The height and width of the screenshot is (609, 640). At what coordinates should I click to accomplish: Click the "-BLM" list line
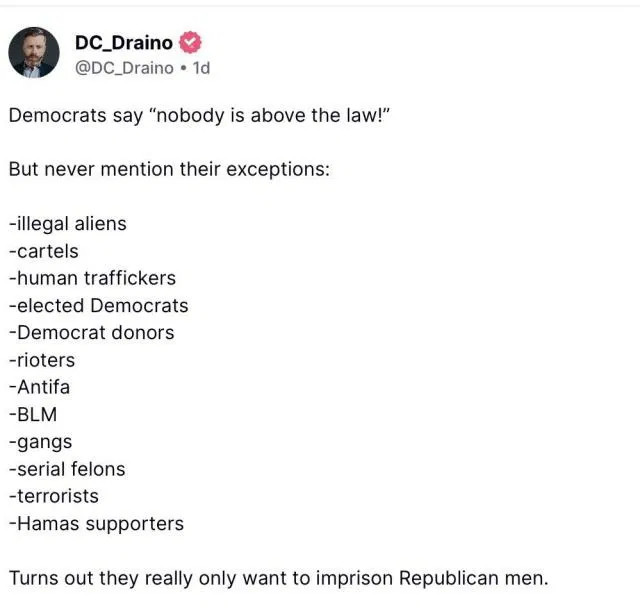[x=32, y=414]
